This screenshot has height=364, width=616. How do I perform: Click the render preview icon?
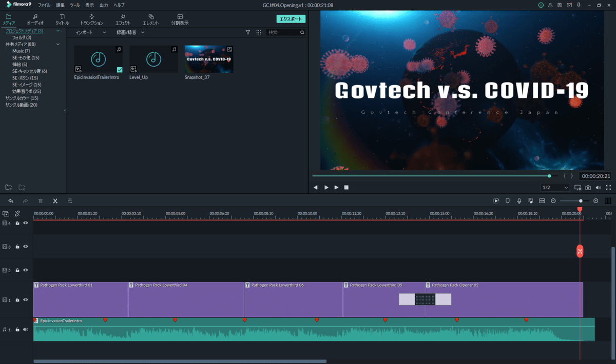click(496, 201)
